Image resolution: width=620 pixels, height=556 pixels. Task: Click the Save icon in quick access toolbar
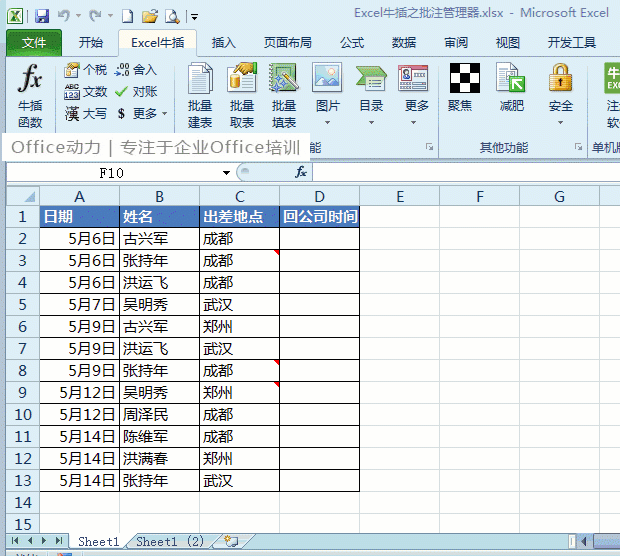[42, 16]
